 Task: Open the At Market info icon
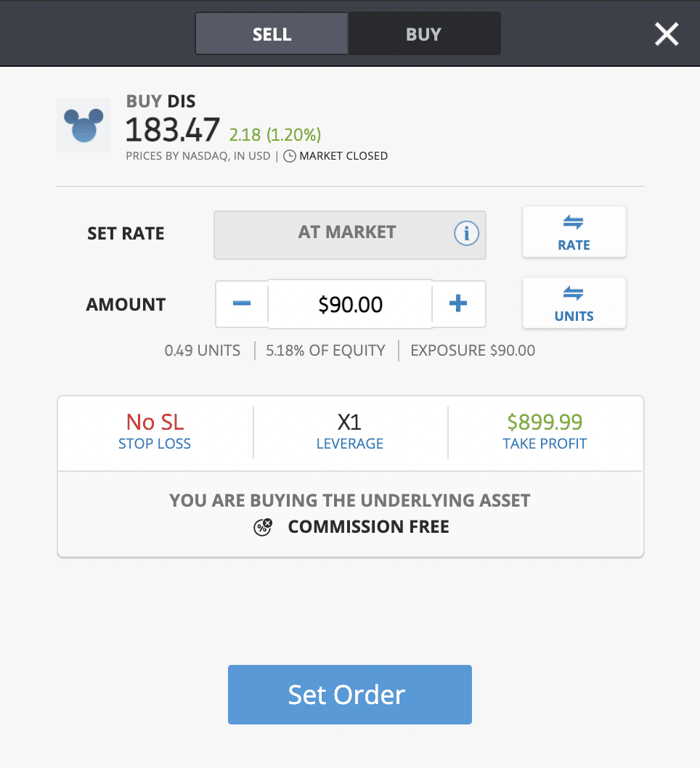point(466,233)
